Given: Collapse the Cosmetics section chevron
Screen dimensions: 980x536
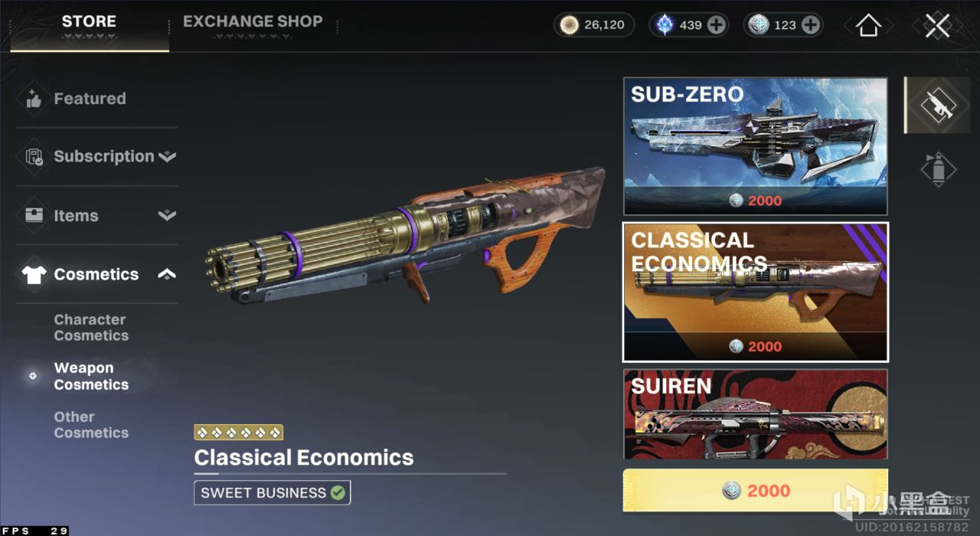Looking at the screenshot, I should (167, 274).
